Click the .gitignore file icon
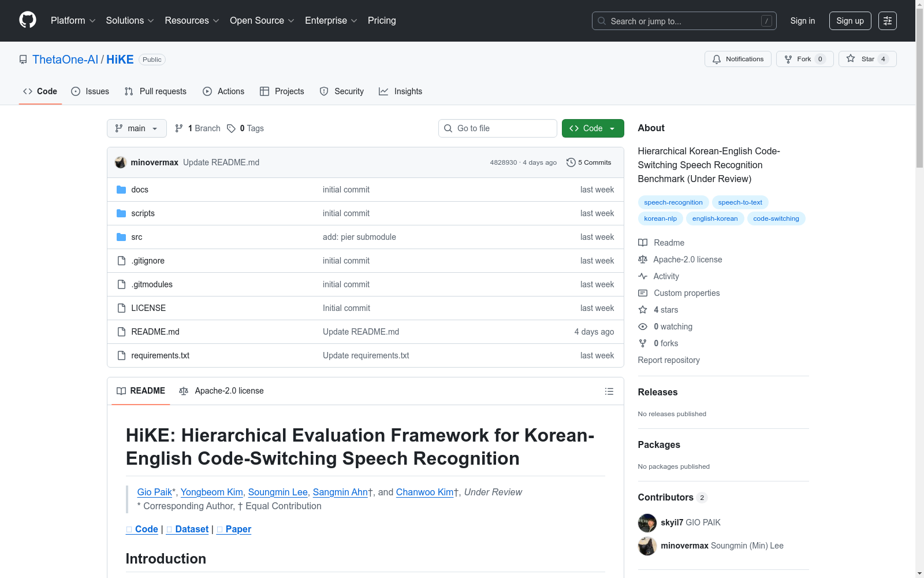Screen dimensions: 924x578 tap(121, 261)
